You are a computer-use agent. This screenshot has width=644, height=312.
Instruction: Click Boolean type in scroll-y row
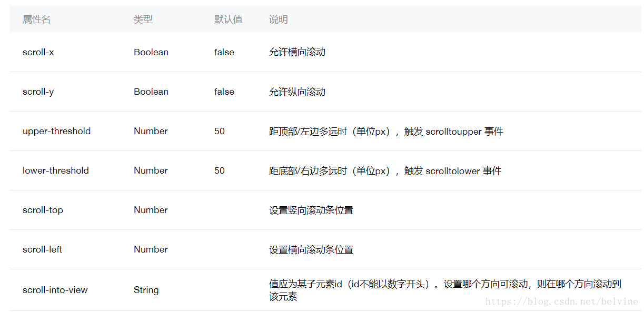pos(151,92)
